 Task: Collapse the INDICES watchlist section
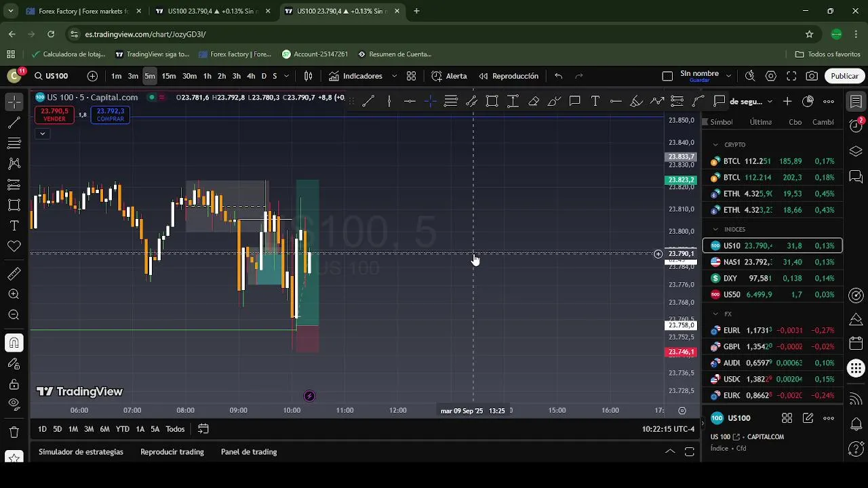tap(715, 229)
